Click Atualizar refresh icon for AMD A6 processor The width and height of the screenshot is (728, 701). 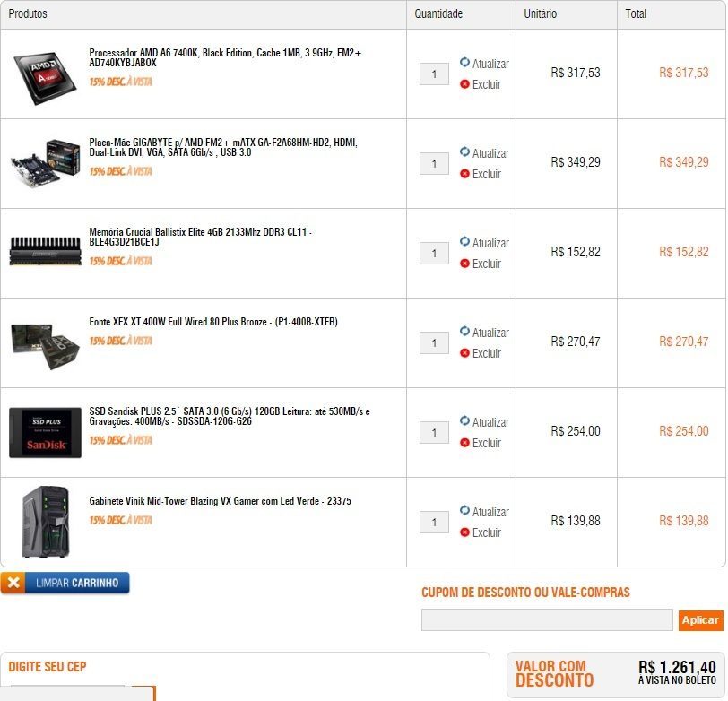pyautogui.click(x=464, y=62)
